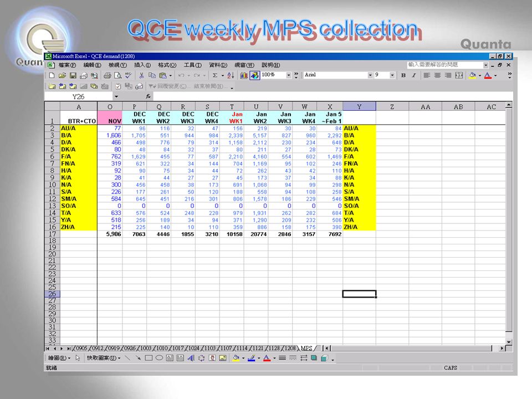Click the first sheet tab navigation arrow
This screenshot has height=399, width=532.
tap(48, 349)
